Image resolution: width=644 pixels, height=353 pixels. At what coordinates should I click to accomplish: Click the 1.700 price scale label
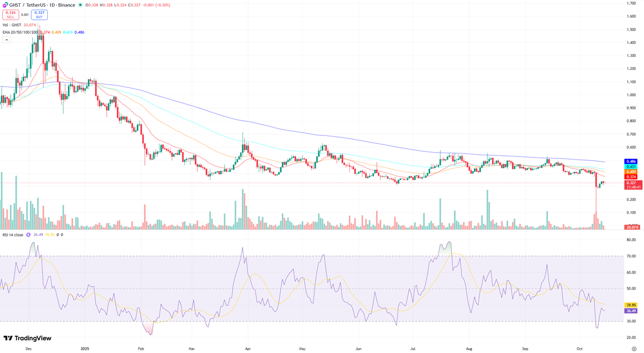pos(631,3)
